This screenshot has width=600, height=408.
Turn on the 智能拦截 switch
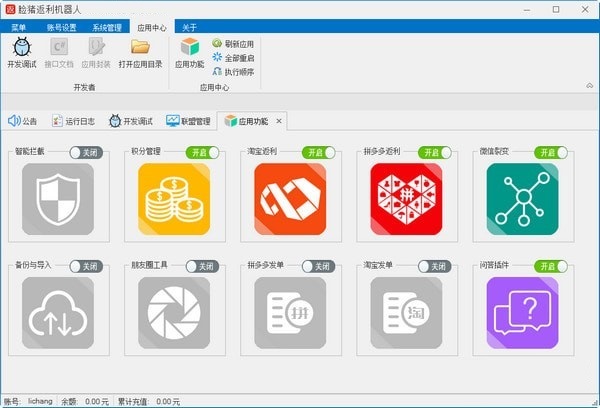tap(86, 153)
